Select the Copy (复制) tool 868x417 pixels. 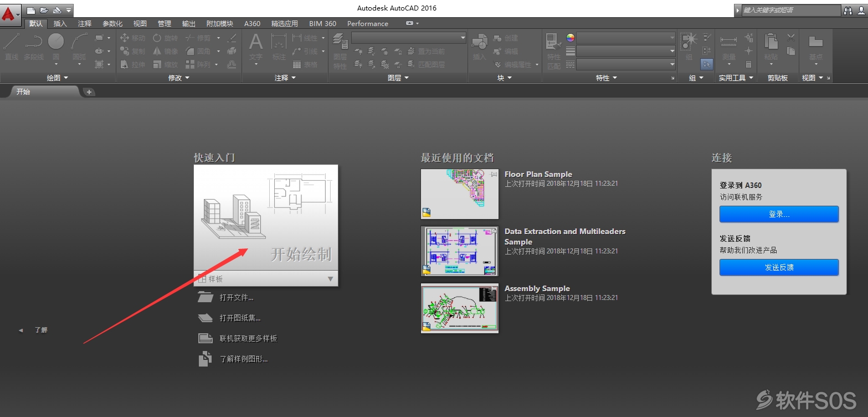pyautogui.click(x=132, y=51)
